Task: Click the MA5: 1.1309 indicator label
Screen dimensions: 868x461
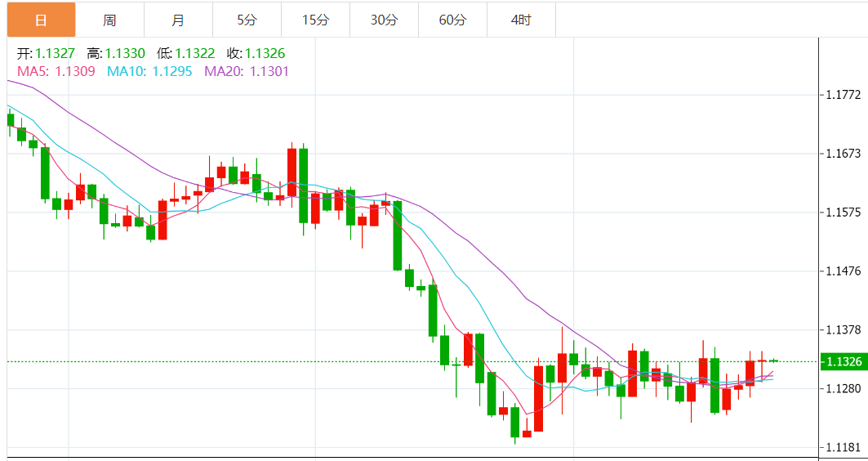Action: click(x=56, y=71)
